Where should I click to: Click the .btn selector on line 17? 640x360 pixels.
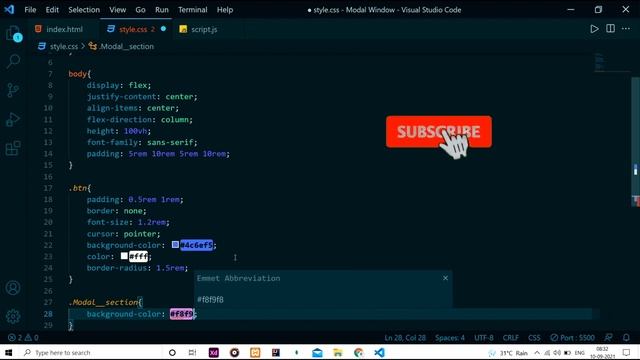point(78,188)
